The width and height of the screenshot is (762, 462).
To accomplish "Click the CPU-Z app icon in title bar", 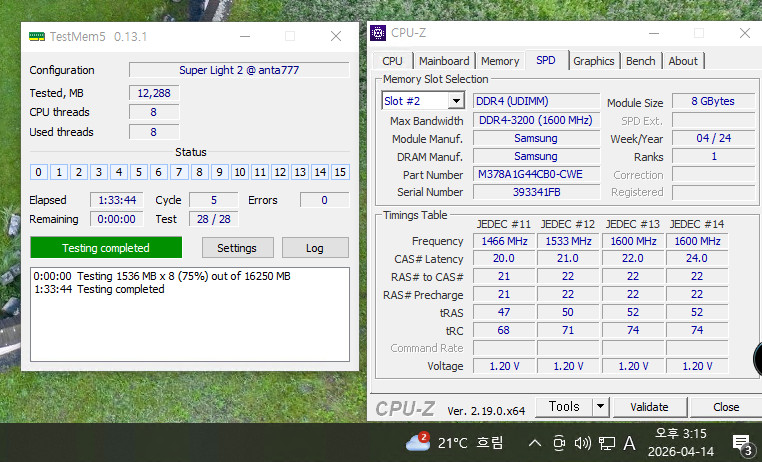I will [x=378, y=33].
